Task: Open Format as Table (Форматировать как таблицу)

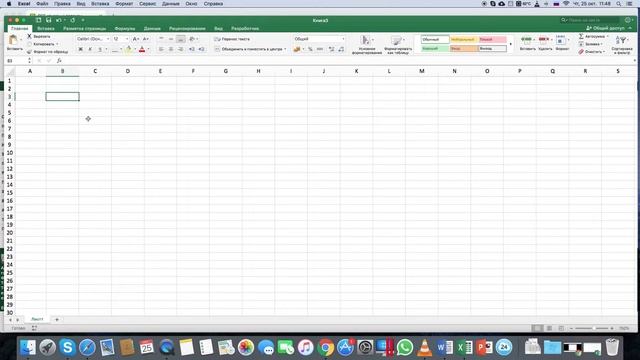Action: coord(398,44)
